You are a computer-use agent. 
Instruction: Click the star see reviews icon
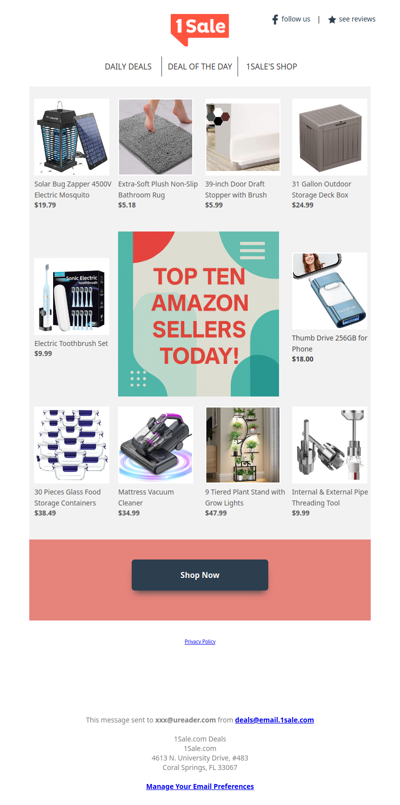[332, 20]
